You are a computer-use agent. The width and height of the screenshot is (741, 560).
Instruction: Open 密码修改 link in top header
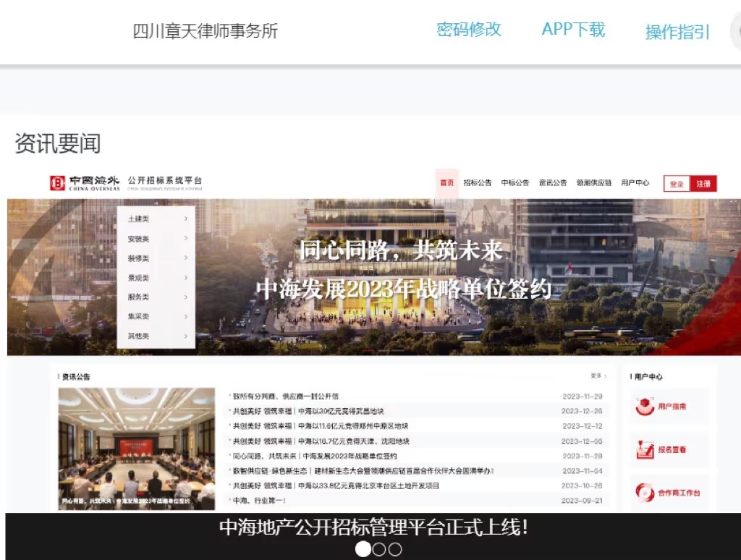[468, 29]
